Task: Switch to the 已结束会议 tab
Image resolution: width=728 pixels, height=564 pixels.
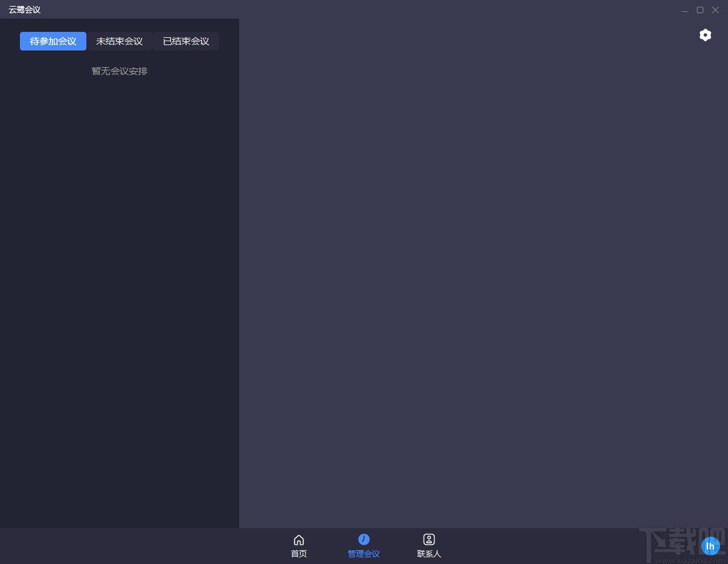Action: tap(186, 41)
